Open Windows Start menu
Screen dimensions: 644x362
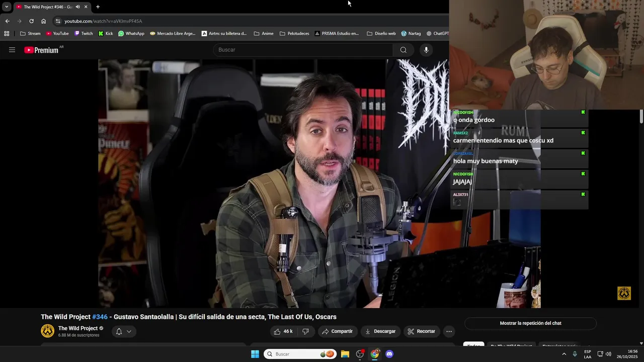click(x=255, y=354)
